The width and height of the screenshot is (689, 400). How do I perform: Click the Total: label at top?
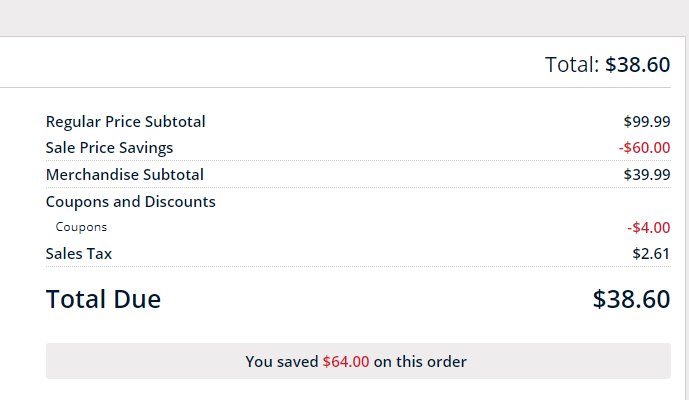[572, 65]
